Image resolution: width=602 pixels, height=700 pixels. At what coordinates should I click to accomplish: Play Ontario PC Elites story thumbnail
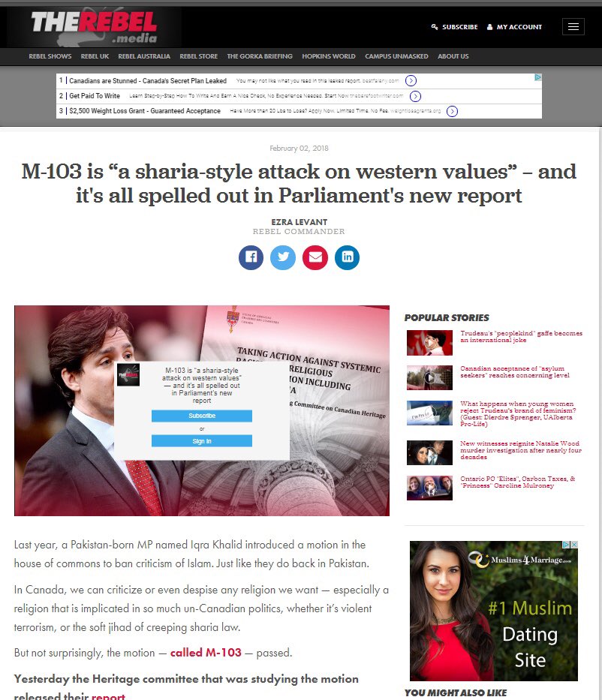click(429, 488)
